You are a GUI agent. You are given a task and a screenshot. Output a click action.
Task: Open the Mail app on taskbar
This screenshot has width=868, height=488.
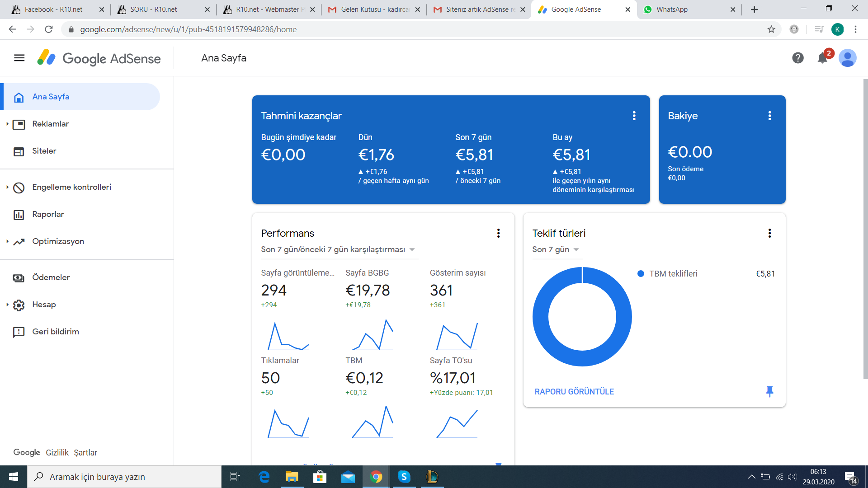(x=348, y=477)
